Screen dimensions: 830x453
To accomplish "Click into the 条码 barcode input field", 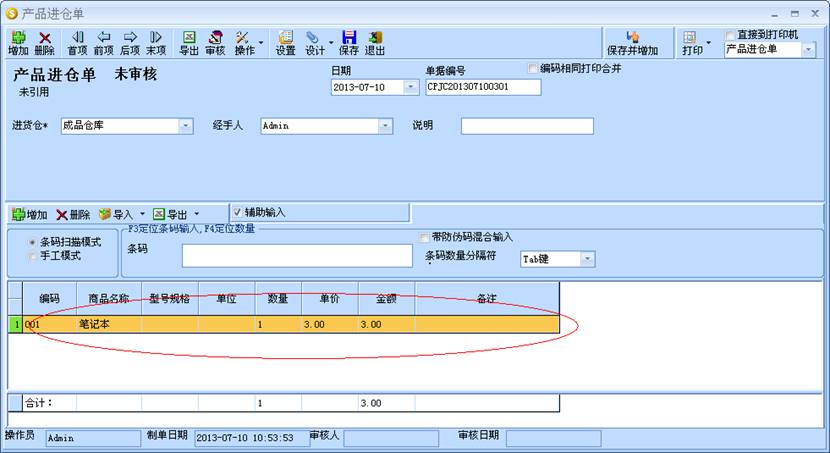I will pyautogui.click(x=296, y=256).
